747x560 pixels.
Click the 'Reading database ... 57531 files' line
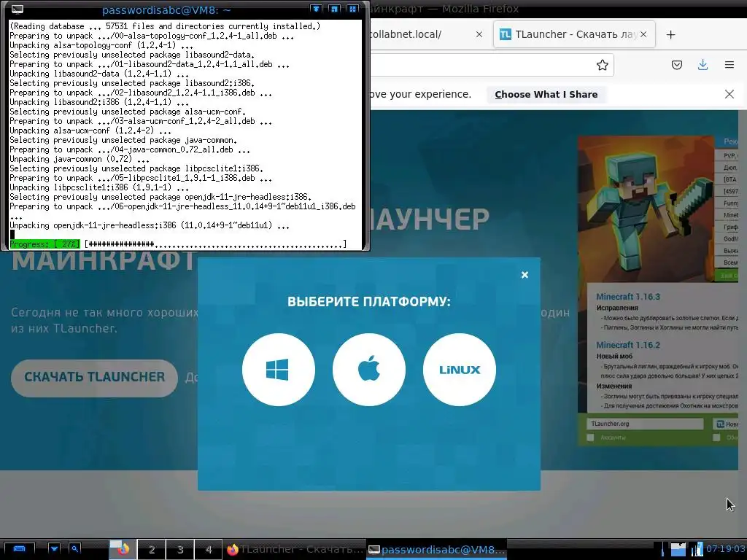pyautogui.click(x=165, y=26)
